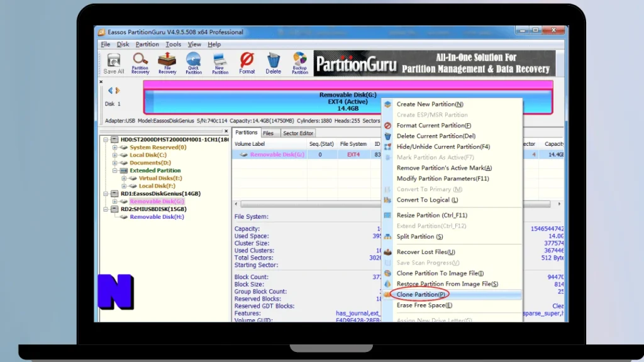Click the Format toolbar icon

point(247,63)
